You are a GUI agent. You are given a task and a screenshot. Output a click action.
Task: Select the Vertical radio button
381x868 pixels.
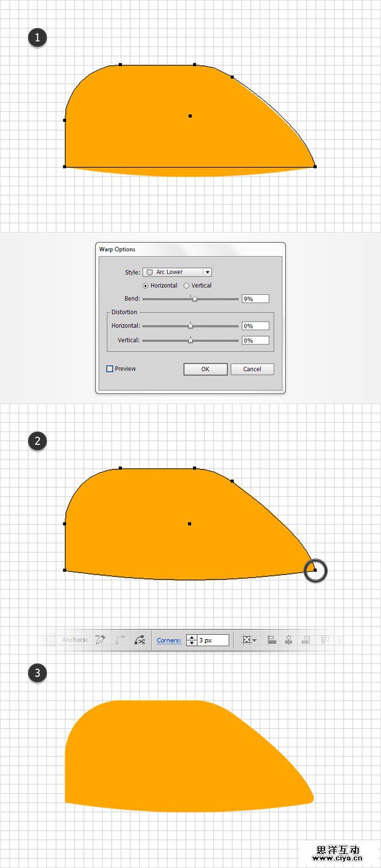[187, 286]
